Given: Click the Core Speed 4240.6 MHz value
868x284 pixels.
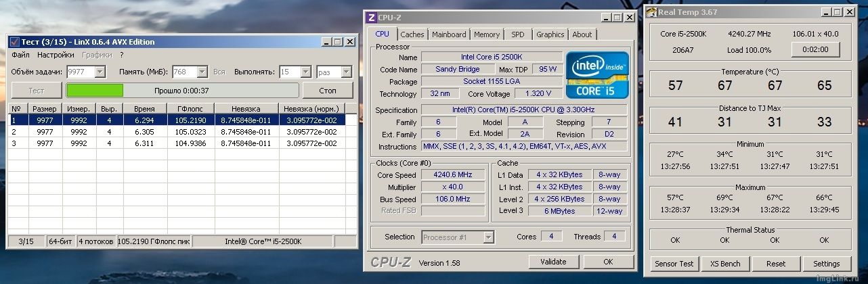Looking at the screenshot, I should [454, 175].
